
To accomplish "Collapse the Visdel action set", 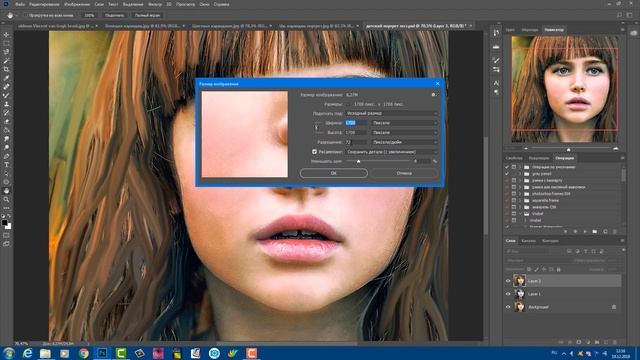I will tap(520, 213).
